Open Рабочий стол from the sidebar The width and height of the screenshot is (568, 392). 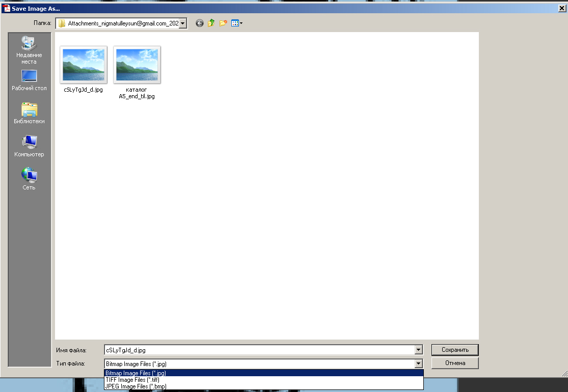click(x=29, y=79)
